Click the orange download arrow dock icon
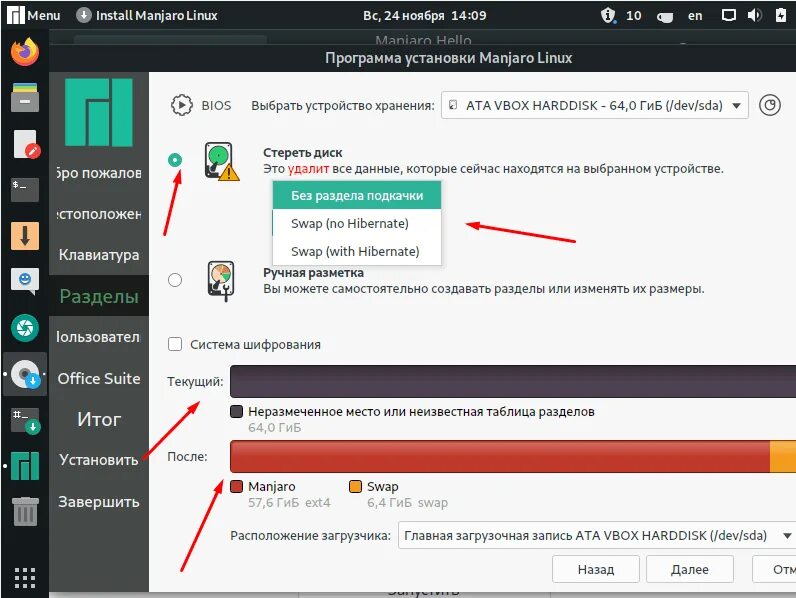Viewport: 796px width, 598px height. (x=25, y=236)
